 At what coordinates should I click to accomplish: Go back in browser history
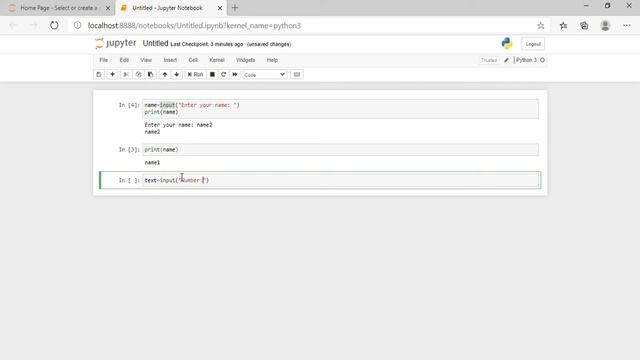coord(13,25)
